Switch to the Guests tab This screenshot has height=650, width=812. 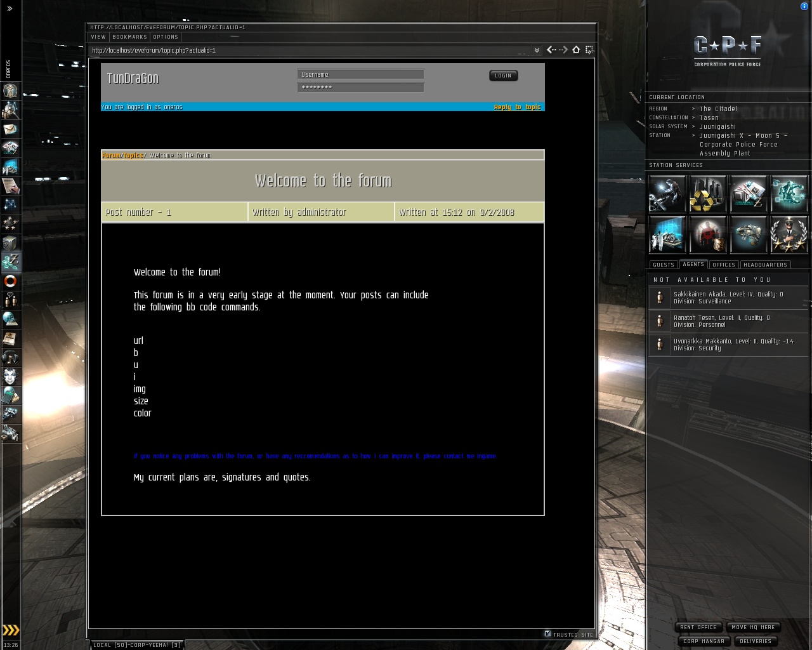tap(664, 265)
